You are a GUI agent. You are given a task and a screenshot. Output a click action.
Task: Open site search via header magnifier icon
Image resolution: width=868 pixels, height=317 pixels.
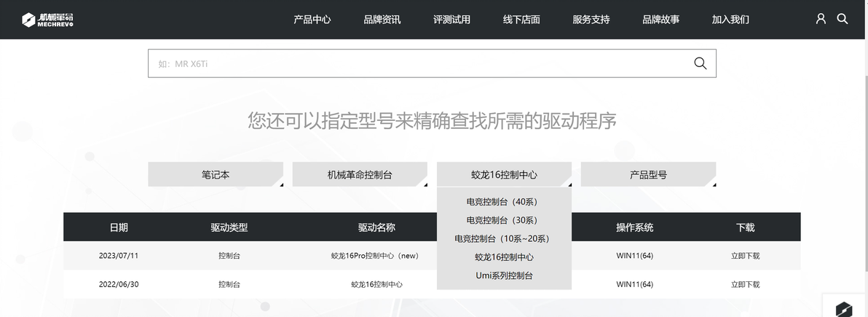click(x=843, y=19)
